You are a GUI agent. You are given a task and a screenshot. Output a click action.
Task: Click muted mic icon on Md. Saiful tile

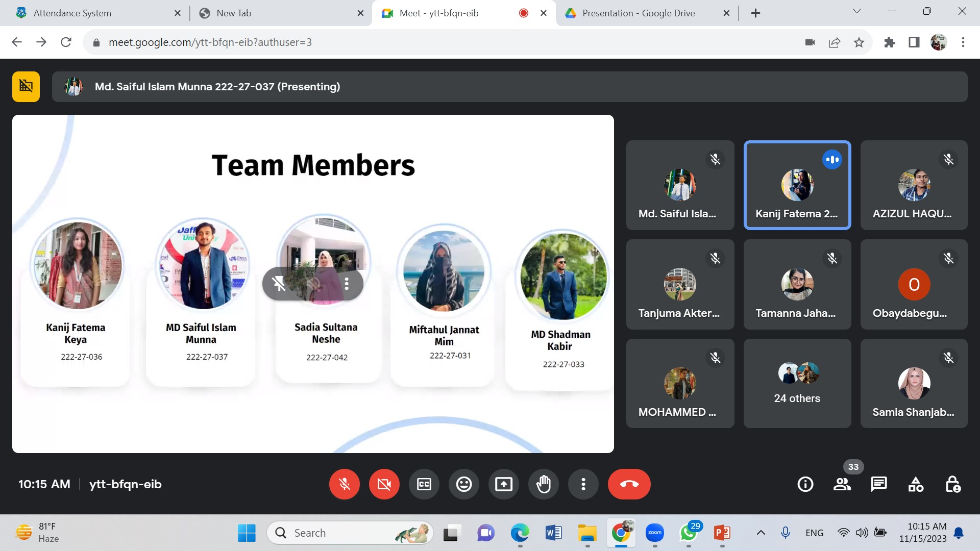pos(715,160)
